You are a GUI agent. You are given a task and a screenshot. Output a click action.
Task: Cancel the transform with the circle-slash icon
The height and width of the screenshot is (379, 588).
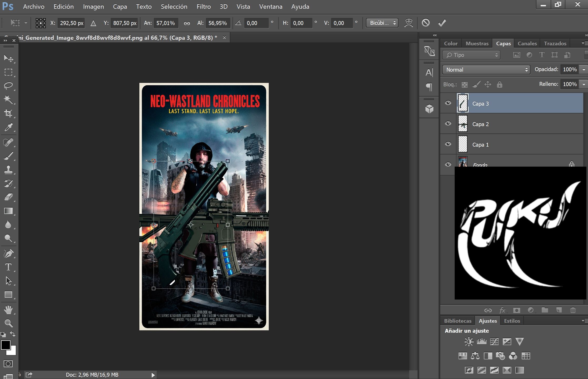pyautogui.click(x=425, y=23)
